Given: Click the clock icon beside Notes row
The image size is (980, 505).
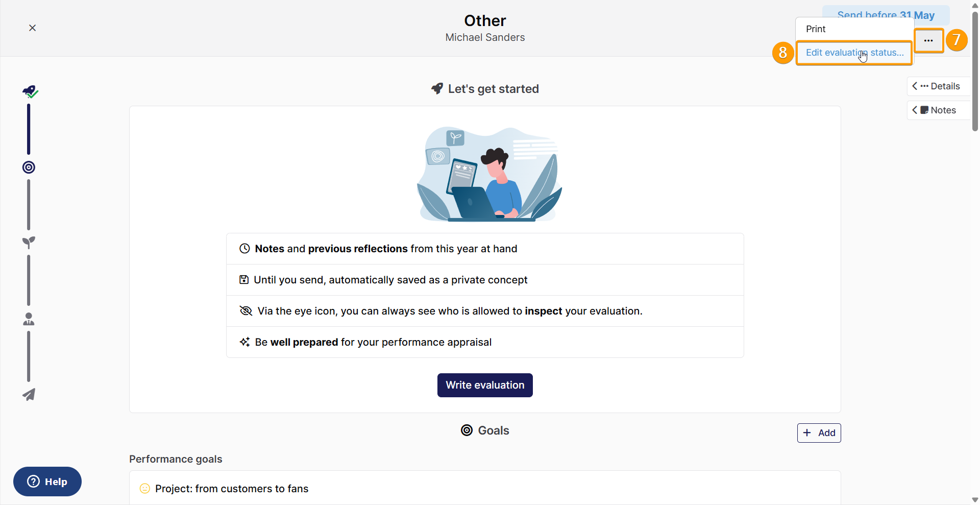Looking at the screenshot, I should coord(244,249).
